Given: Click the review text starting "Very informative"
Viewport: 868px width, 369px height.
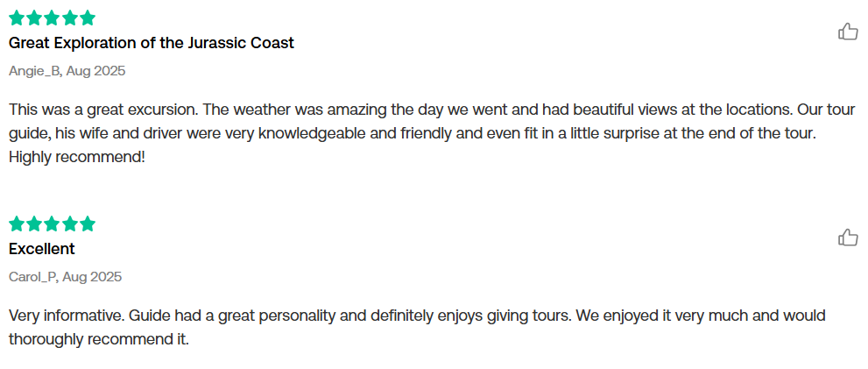Looking at the screenshot, I should (418, 328).
